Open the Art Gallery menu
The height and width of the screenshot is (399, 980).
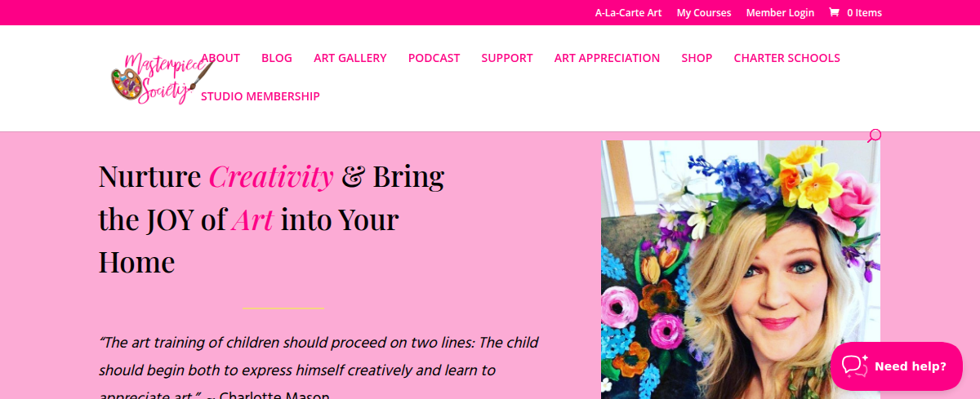point(350,58)
